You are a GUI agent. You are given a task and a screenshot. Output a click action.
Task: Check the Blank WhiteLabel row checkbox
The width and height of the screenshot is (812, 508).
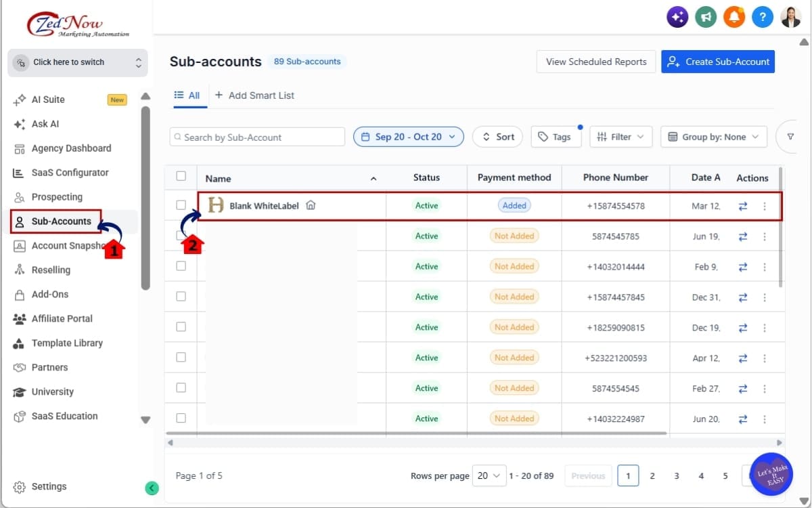[x=181, y=205]
